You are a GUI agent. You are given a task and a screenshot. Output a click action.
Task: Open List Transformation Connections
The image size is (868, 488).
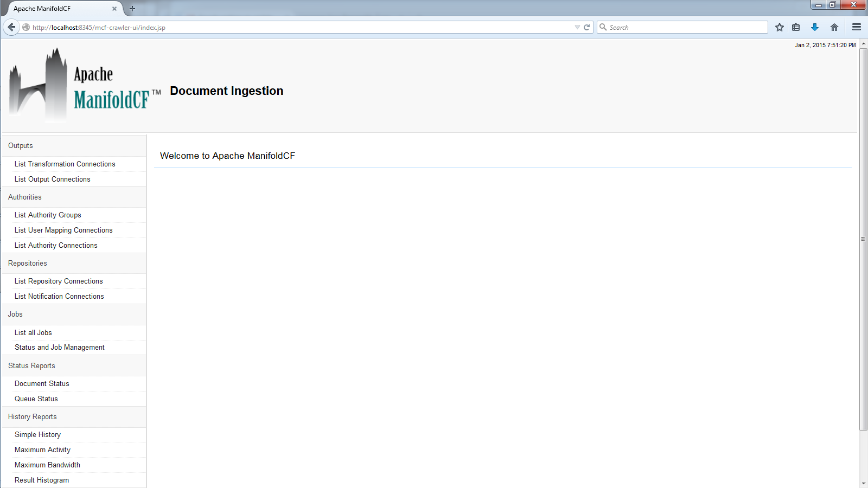pyautogui.click(x=65, y=164)
